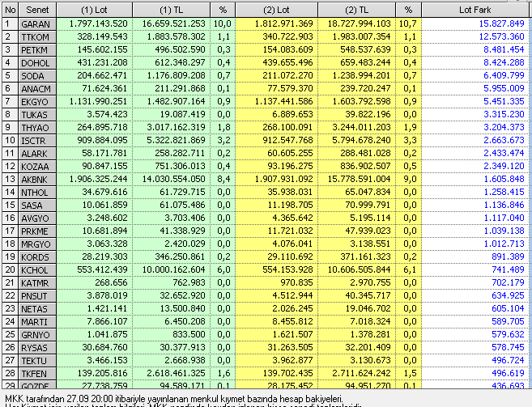Select the GRNYO row label
Viewport: 532px width, 407px height.
37,335
